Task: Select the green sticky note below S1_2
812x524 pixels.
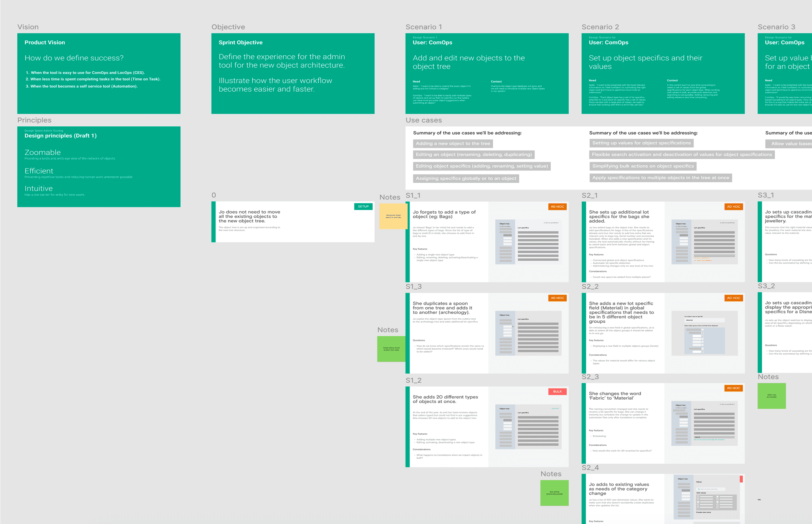Action: tap(554, 493)
